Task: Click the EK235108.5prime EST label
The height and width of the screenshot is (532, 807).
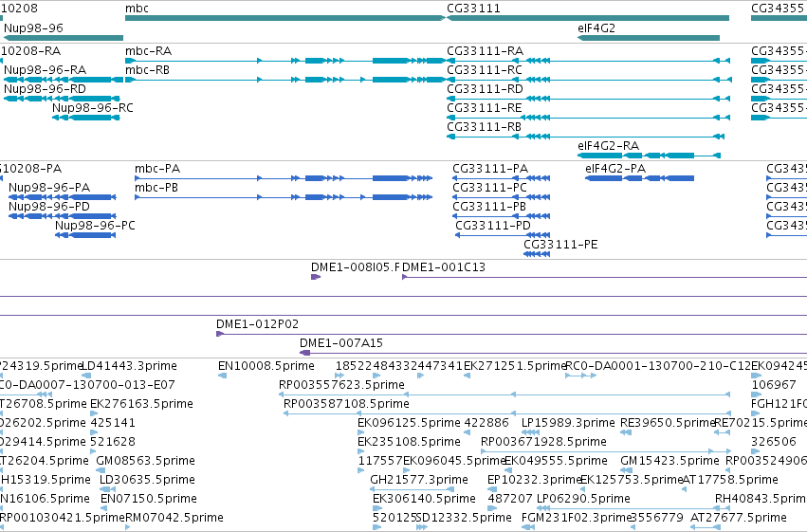Action: (x=409, y=443)
